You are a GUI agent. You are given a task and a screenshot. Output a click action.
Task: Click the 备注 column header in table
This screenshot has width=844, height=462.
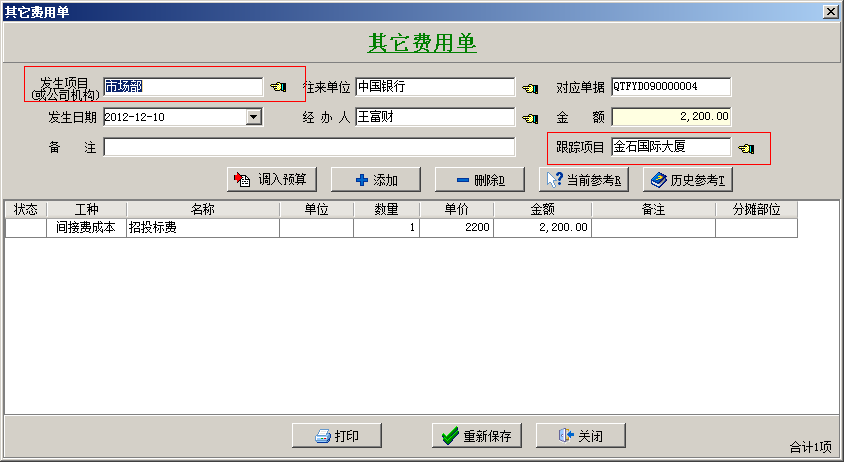point(653,209)
